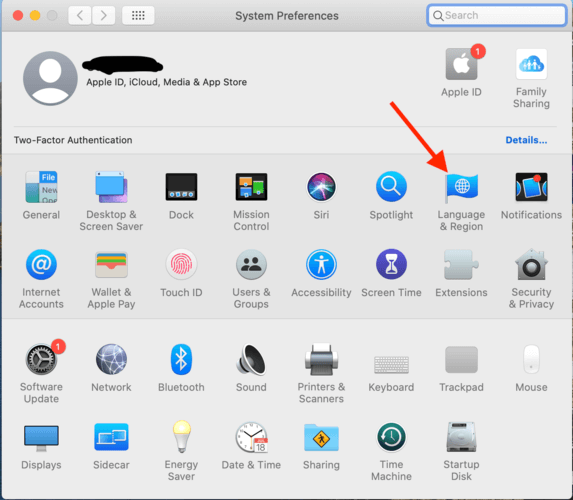Open Mission Control preferences
573x500 pixels.
tap(251, 187)
